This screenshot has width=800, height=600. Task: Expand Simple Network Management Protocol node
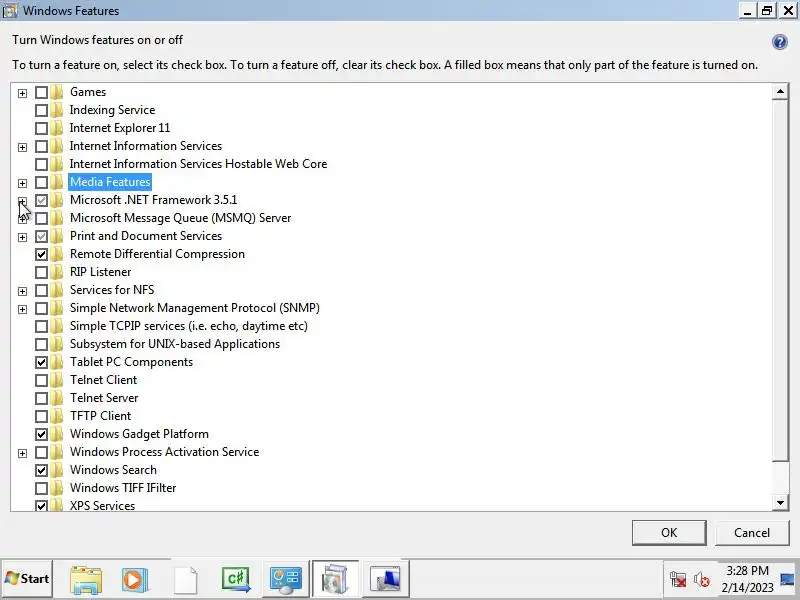pos(22,309)
